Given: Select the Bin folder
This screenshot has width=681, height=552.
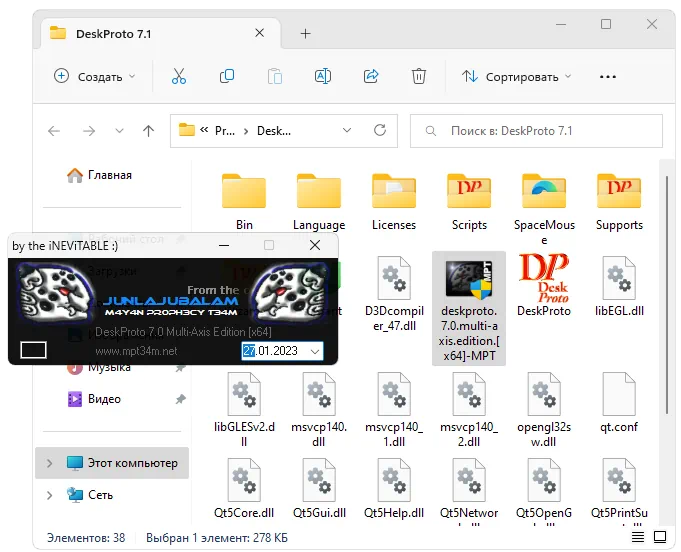Looking at the screenshot, I should tap(244, 202).
